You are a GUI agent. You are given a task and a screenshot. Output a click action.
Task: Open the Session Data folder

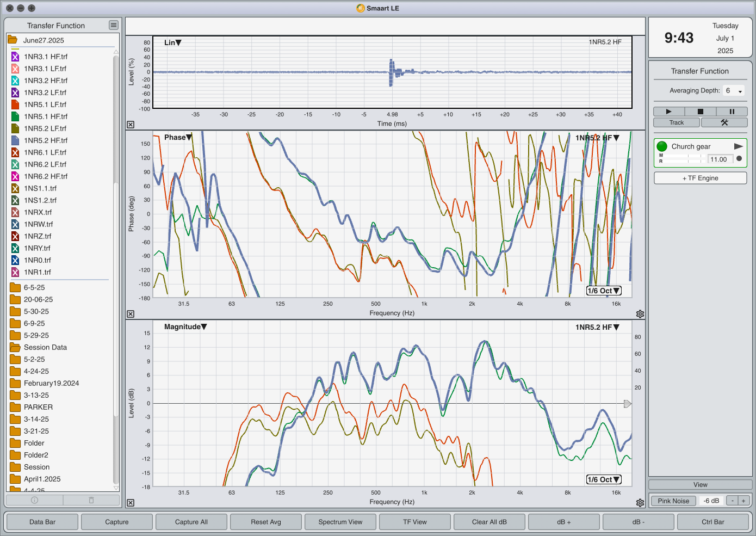pos(15,347)
